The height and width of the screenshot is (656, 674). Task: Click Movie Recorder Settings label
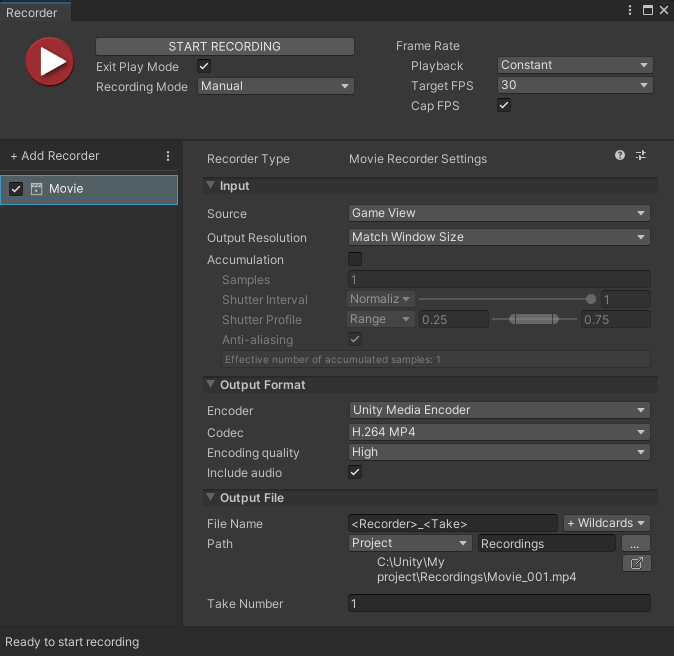click(418, 159)
